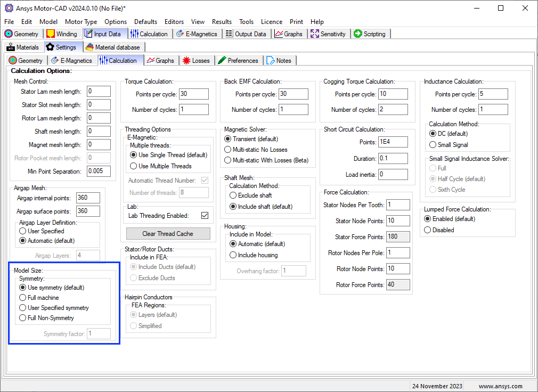538x392 pixels.
Task: Toggle the Lab Threading Enabled checkbox
Action: 205,216
